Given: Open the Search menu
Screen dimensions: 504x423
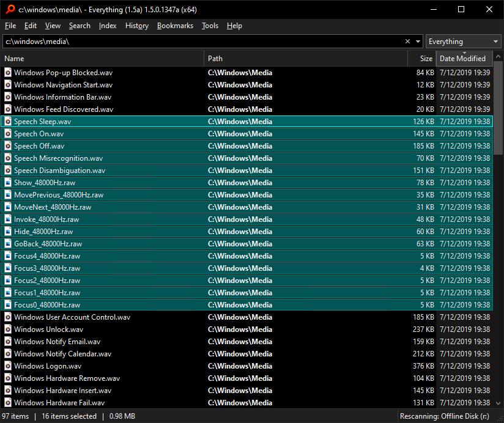Looking at the screenshot, I should [80, 26].
